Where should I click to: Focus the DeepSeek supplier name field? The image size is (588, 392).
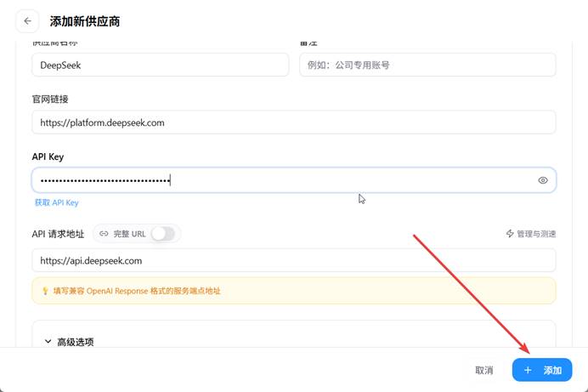[x=161, y=65]
